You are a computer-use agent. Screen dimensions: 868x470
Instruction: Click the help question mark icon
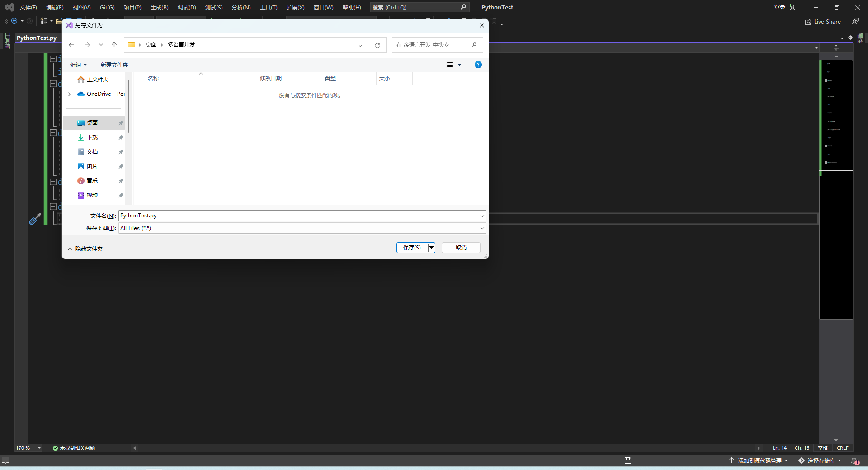(x=478, y=65)
